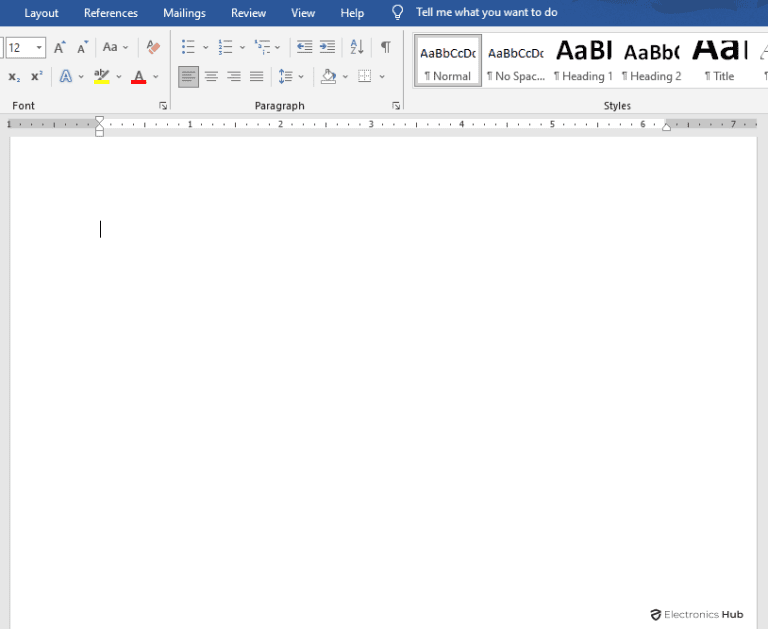Toggle subscript formatting
Viewport: 768px width, 629px height.
14,76
